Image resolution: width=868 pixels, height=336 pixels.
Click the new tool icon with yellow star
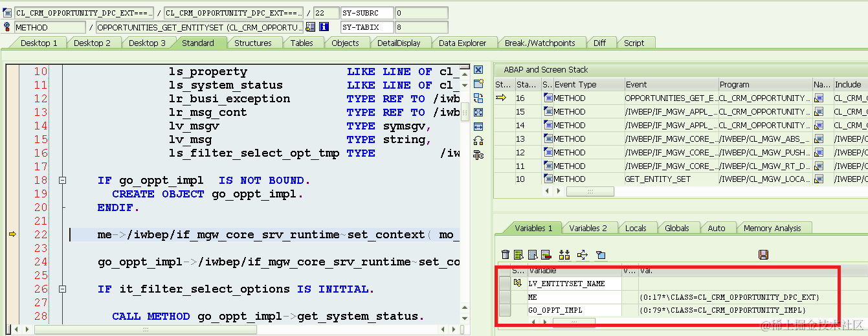coord(478,84)
